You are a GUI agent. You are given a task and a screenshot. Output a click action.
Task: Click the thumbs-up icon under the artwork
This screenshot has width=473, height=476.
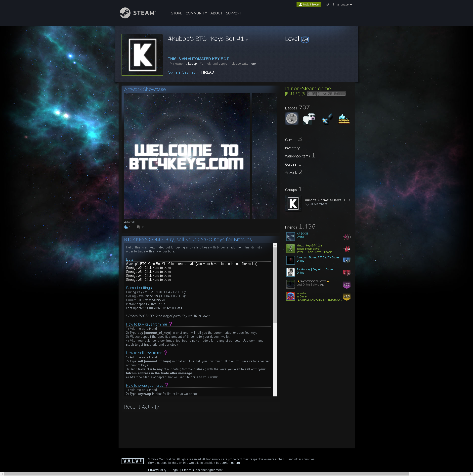click(126, 227)
